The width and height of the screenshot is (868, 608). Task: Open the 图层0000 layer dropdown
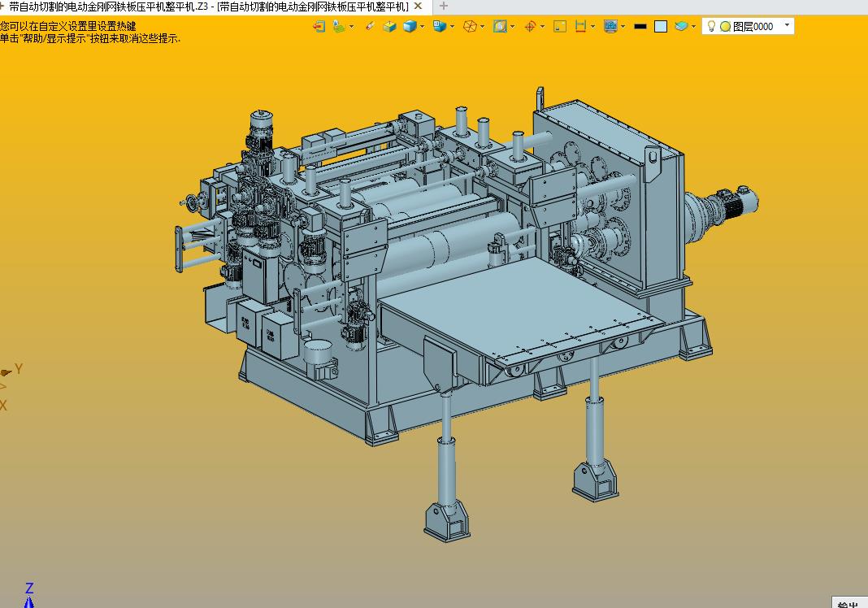point(788,25)
